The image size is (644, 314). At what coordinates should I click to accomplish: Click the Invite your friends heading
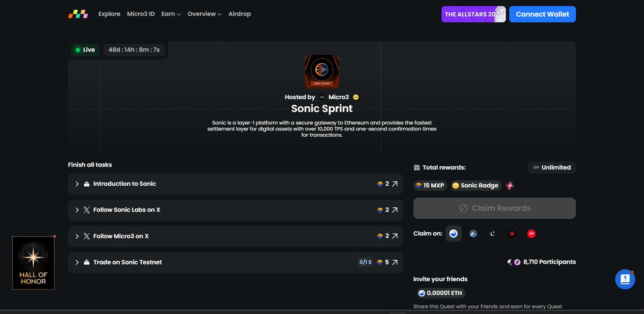[440, 279]
